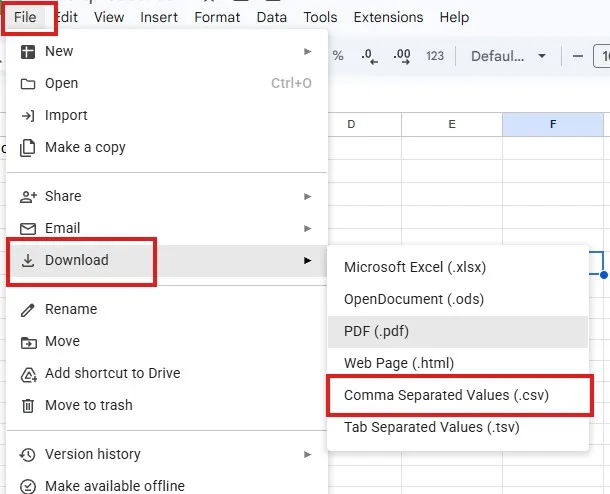Click the Move to trash bin icon
The image size is (610, 494).
coord(28,406)
